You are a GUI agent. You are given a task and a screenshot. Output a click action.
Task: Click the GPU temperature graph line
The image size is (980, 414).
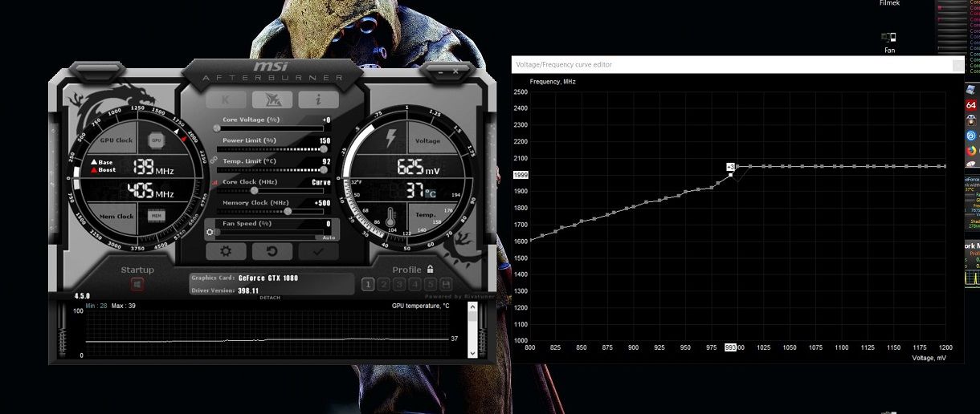(266, 340)
